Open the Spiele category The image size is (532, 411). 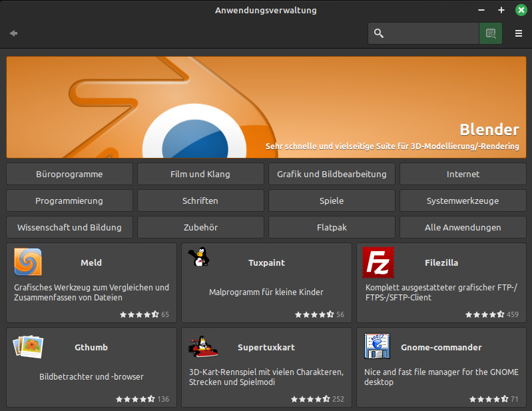(332, 201)
